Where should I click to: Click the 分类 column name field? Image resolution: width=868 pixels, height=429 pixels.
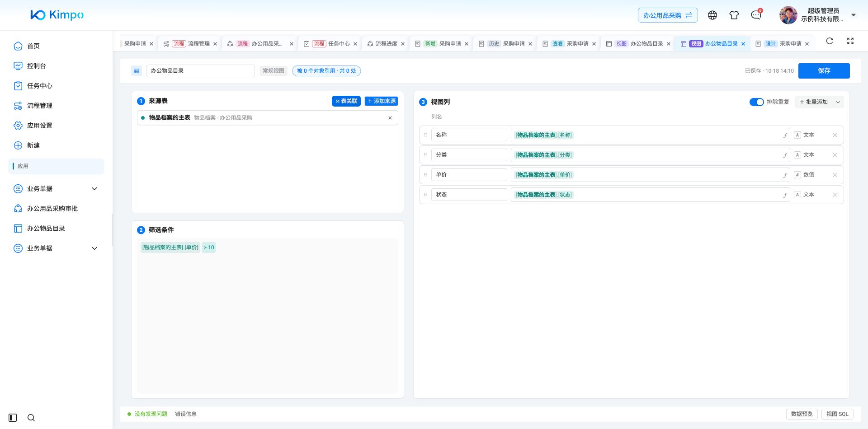pos(469,155)
